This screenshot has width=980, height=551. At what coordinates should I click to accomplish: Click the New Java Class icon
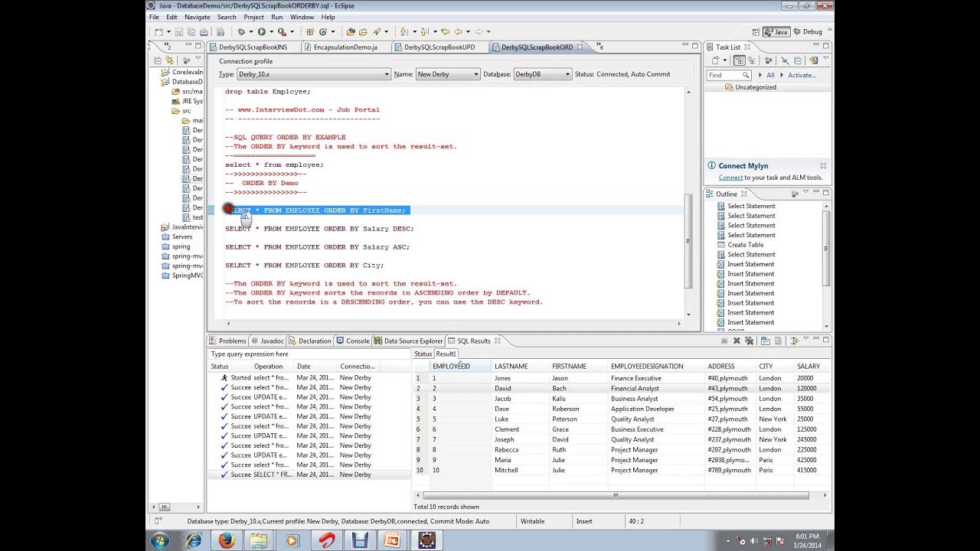pos(322,31)
